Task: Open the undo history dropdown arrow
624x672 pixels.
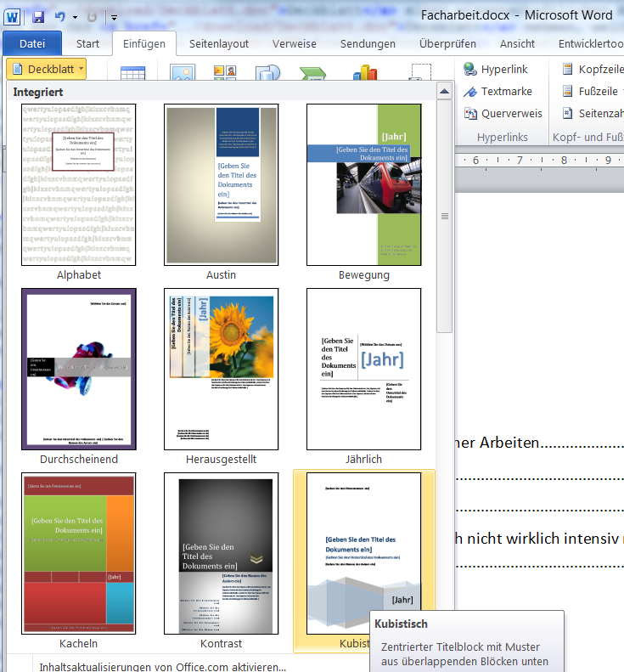Action: [75, 18]
